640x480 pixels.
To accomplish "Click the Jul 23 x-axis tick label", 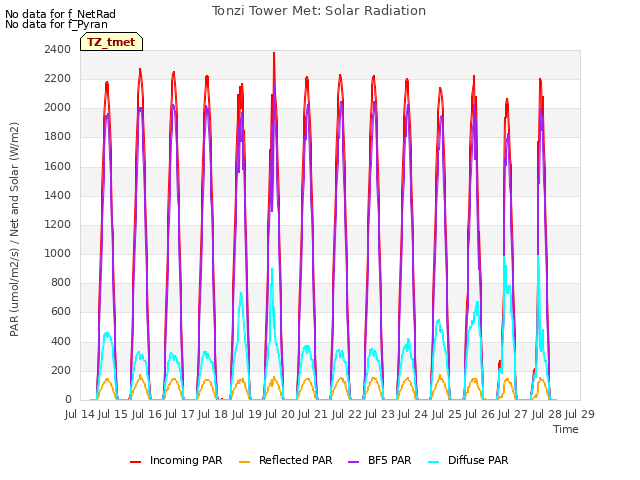I will click(x=380, y=414).
